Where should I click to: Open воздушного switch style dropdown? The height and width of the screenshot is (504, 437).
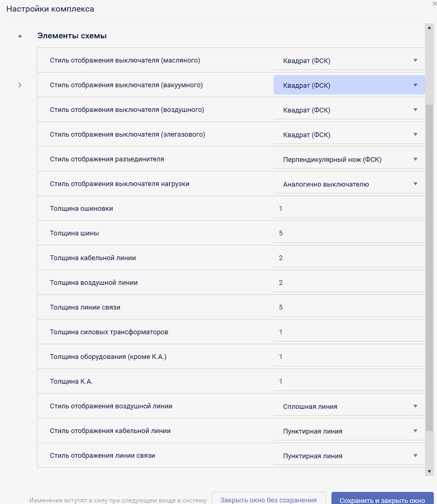pos(349,110)
